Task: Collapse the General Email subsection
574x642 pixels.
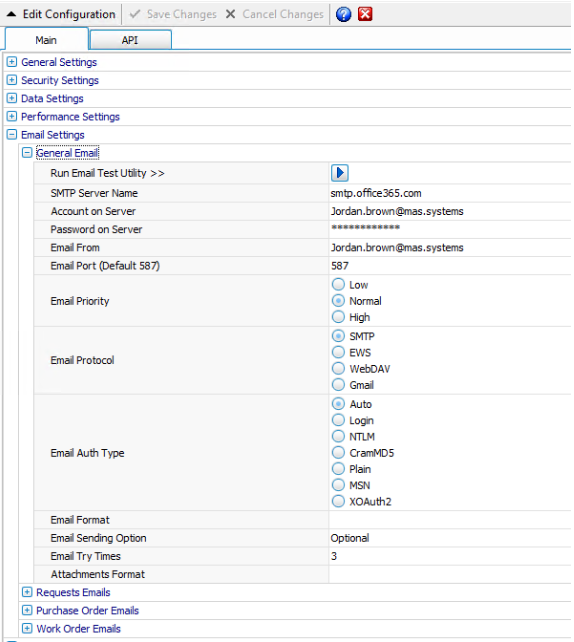Action: (x=27, y=153)
